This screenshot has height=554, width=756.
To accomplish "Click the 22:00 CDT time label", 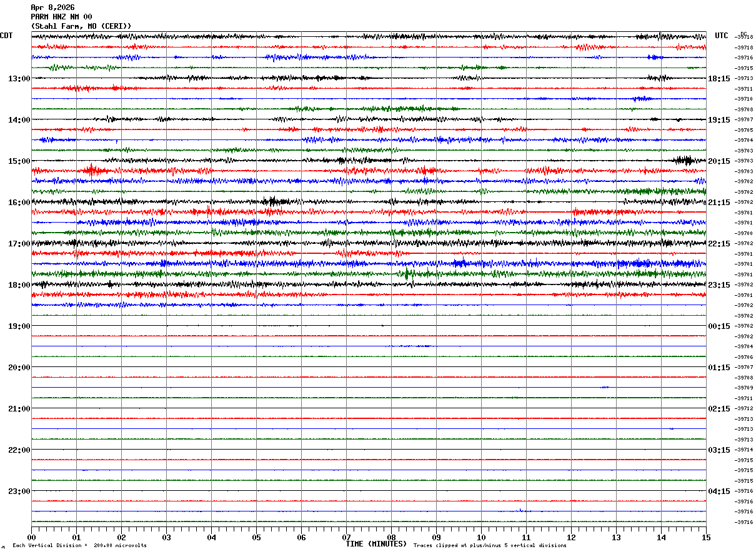I will click(x=19, y=450).
